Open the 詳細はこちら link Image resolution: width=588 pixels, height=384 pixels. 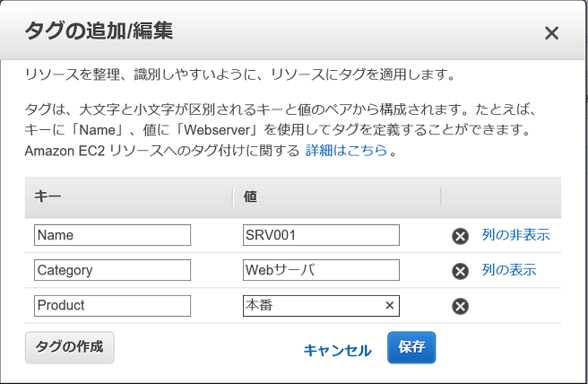[x=346, y=151]
